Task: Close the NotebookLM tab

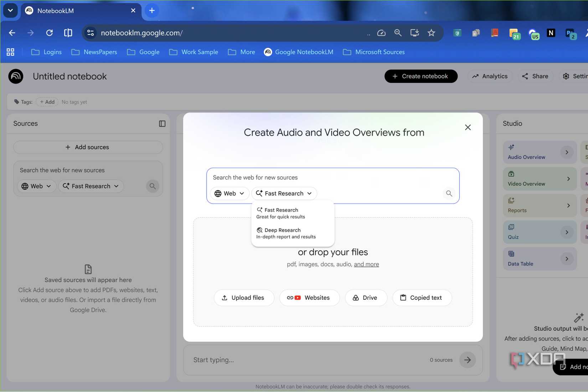Action: pos(133,11)
